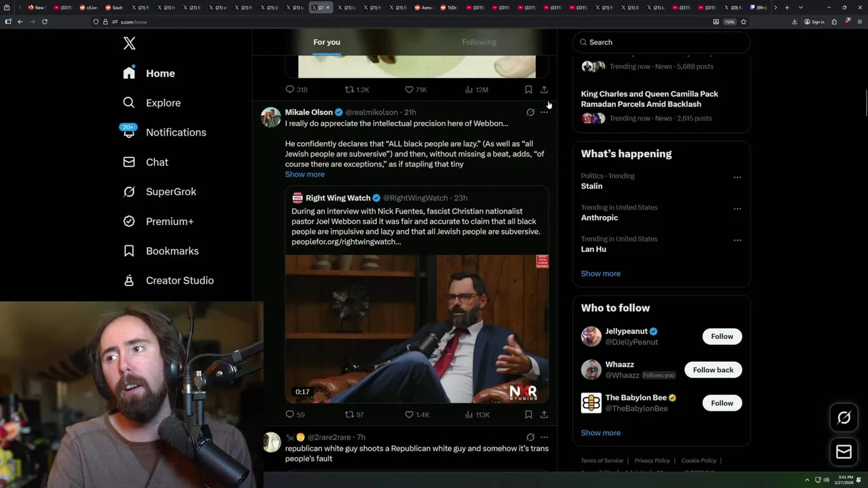This screenshot has height=488, width=868.
Task: Focus the X Search field
Action: tap(661, 42)
